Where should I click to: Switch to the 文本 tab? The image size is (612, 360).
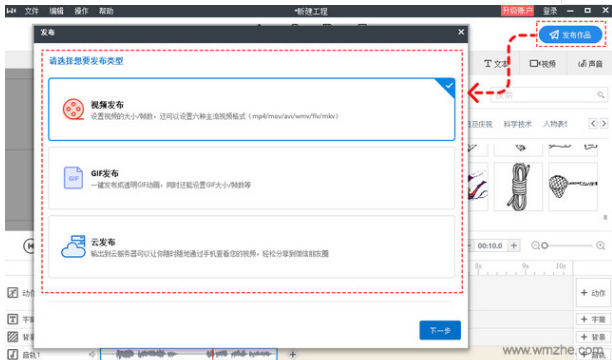click(x=496, y=64)
